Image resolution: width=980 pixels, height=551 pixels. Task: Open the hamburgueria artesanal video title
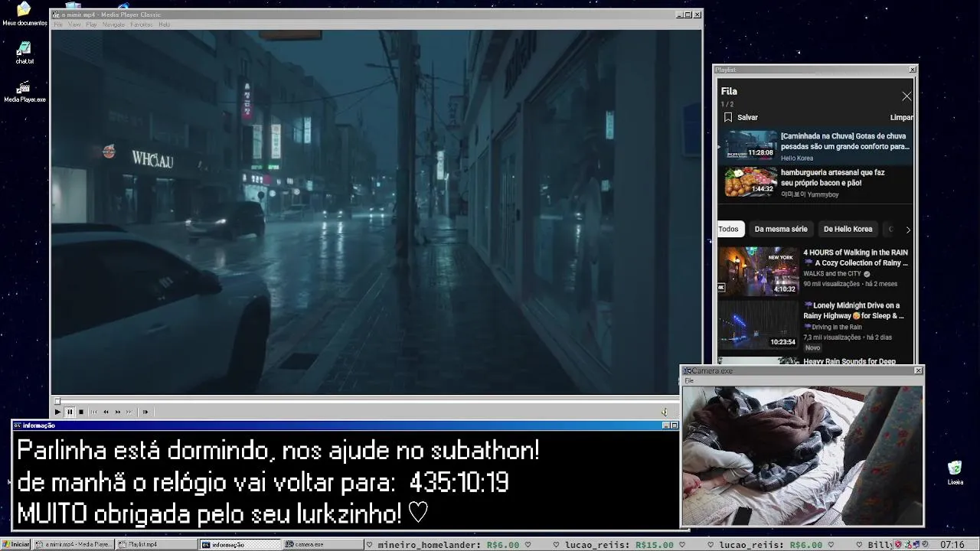[832, 178]
